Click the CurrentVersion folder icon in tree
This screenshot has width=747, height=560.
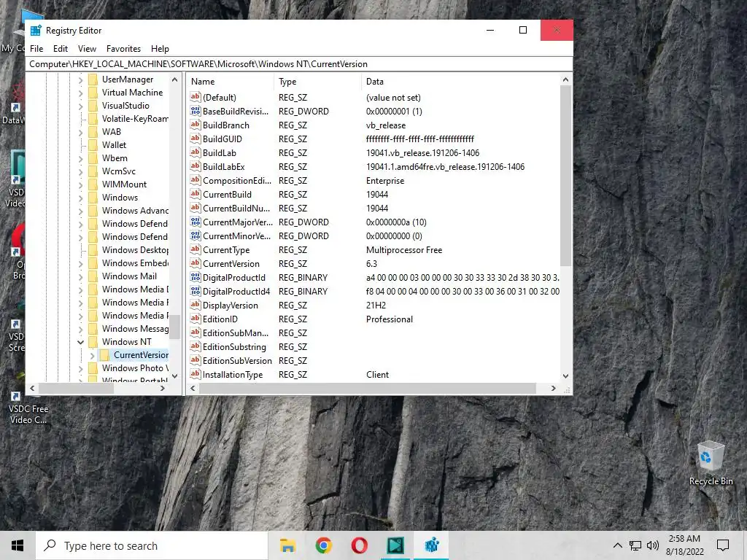click(x=105, y=355)
